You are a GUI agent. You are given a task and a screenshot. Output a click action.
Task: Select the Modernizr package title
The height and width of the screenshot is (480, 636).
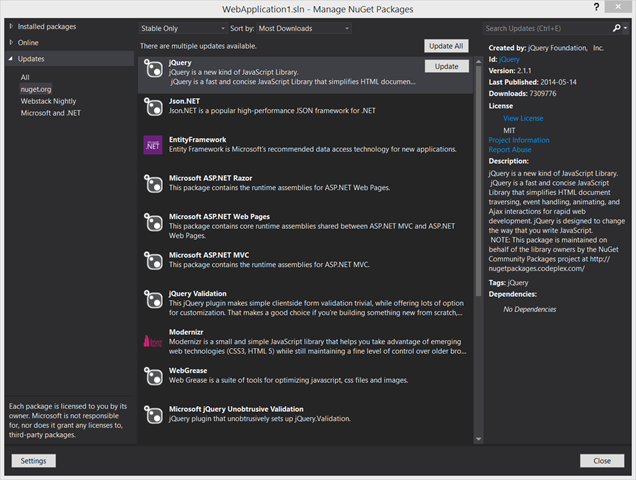[x=186, y=332]
